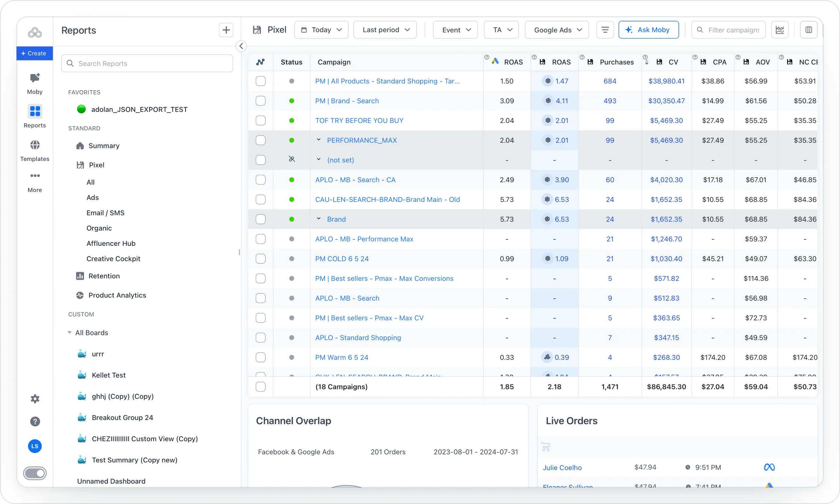Open the chart view icon in toolbar
Image resolution: width=840 pixels, height=504 pixels.
[x=780, y=30]
